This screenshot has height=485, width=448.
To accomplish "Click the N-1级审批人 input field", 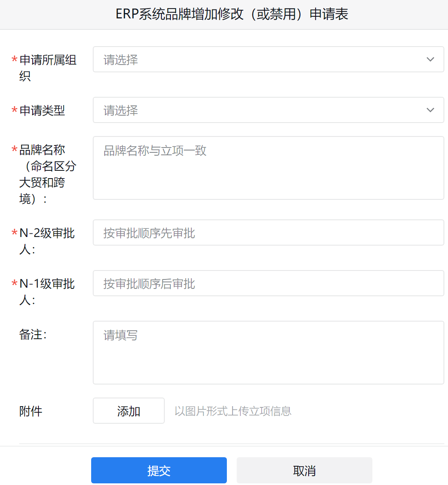I will tap(268, 283).
